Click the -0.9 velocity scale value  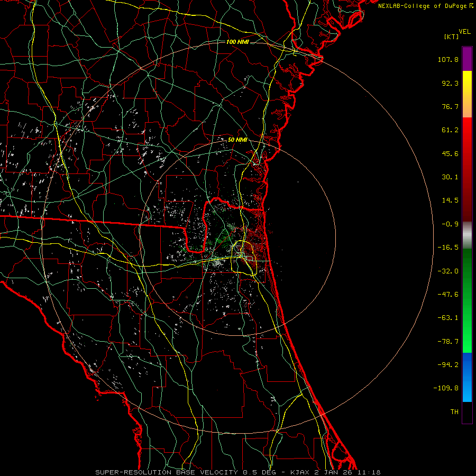[450, 224]
